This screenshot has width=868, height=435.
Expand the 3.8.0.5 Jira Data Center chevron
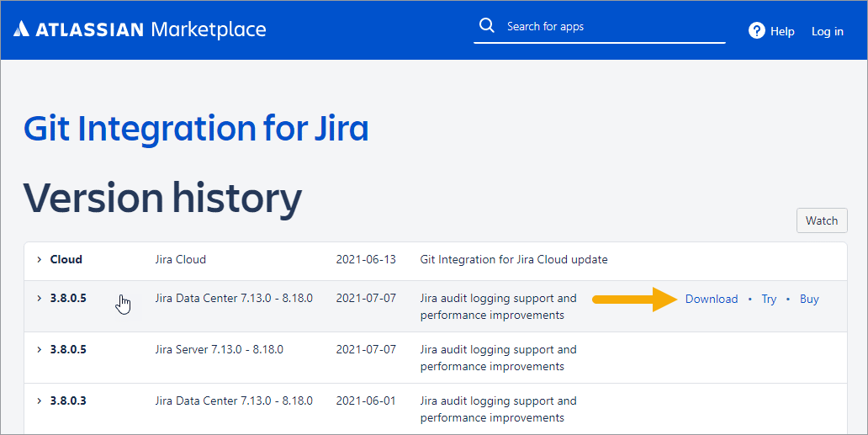pyautogui.click(x=39, y=299)
